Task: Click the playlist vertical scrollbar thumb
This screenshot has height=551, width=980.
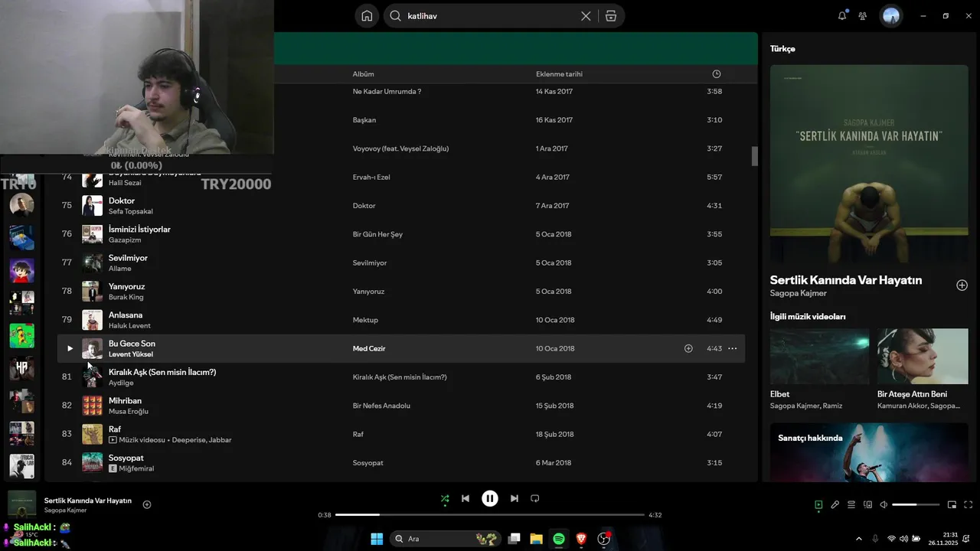Action: [754, 156]
